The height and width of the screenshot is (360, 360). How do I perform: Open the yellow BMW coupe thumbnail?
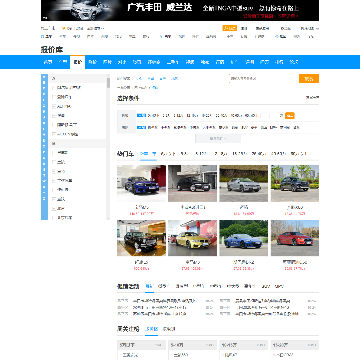(x=192, y=238)
